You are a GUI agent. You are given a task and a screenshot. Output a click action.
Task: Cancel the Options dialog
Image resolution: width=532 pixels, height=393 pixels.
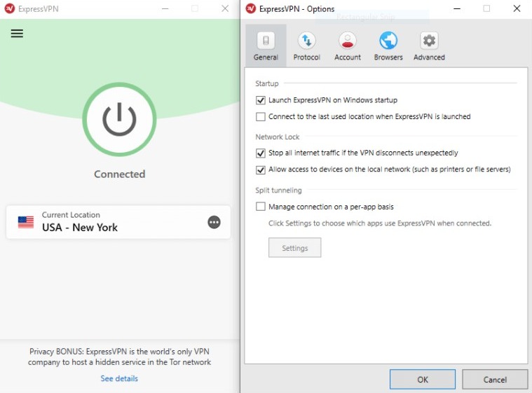pyautogui.click(x=495, y=380)
